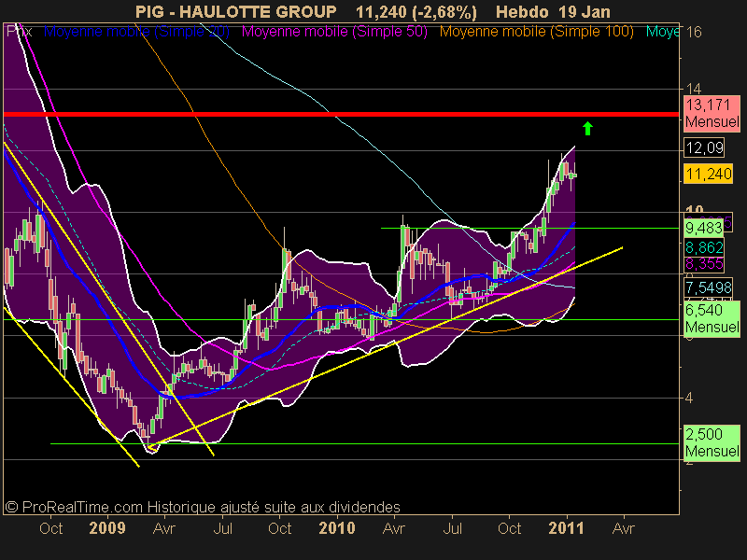Click the '16' price axis value
747x560 pixels.
click(694, 32)
